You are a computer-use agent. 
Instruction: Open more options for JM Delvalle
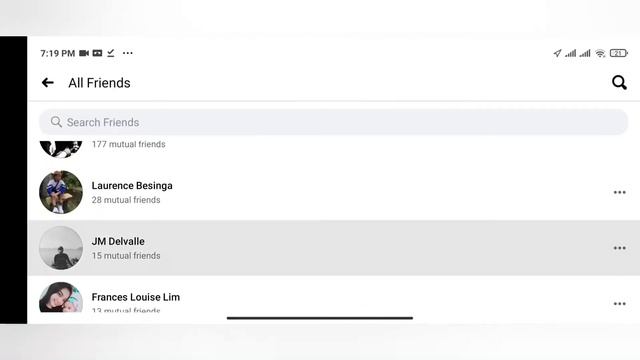[x=619, y=248]
